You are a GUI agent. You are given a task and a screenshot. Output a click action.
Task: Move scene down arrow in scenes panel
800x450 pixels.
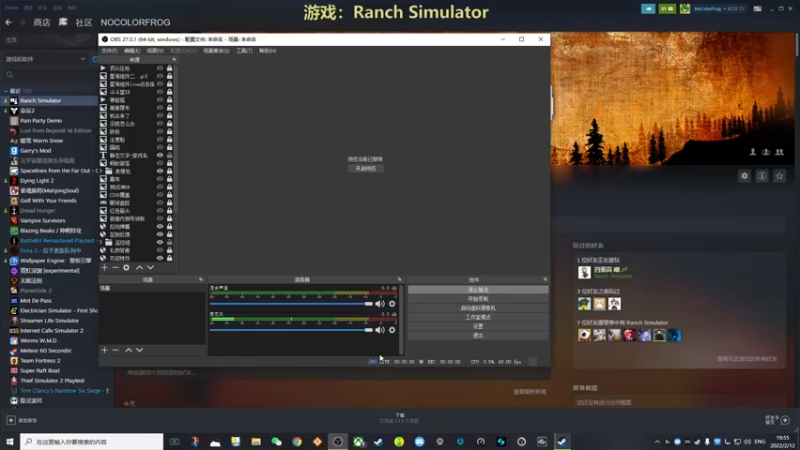pyautogui.click(x=139, y=350)
